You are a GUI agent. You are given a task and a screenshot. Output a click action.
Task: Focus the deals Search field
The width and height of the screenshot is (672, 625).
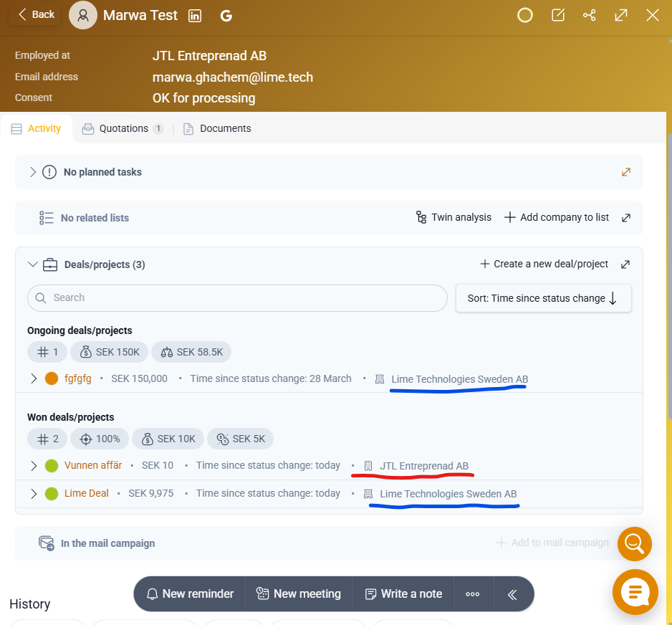237,298
